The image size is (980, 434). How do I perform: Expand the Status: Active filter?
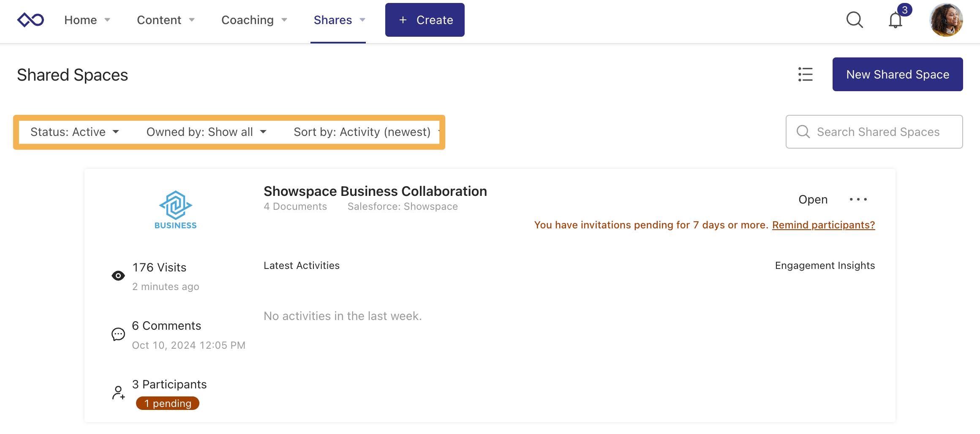[x=75, y=132]
